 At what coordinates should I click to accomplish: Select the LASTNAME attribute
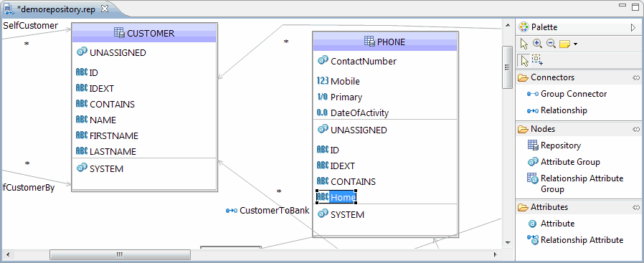tap(106, 151)
